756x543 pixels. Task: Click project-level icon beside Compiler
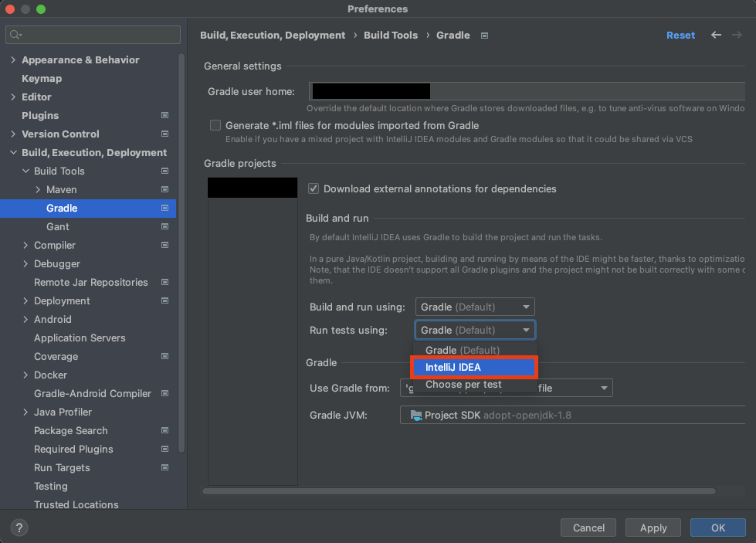[165, 245]
